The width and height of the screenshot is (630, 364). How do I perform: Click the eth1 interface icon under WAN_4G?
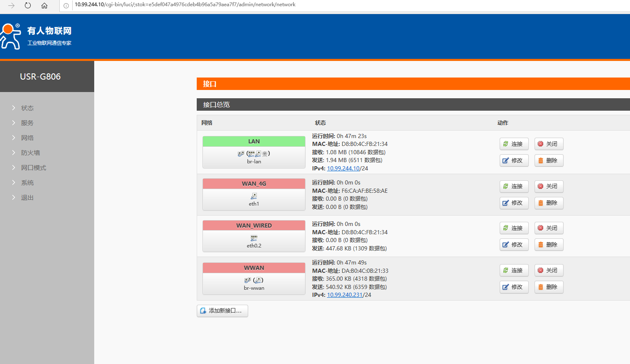pyautogui.click(x=254, y=196)
